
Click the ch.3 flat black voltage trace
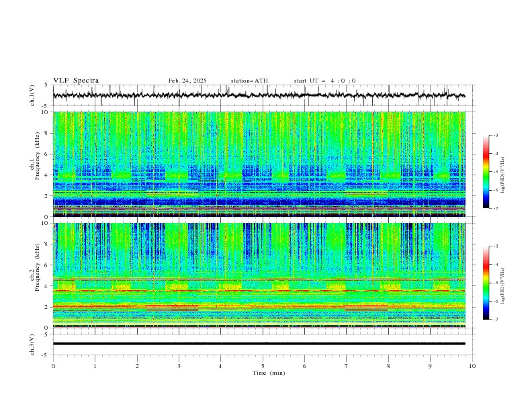click(x=259, y=344)
